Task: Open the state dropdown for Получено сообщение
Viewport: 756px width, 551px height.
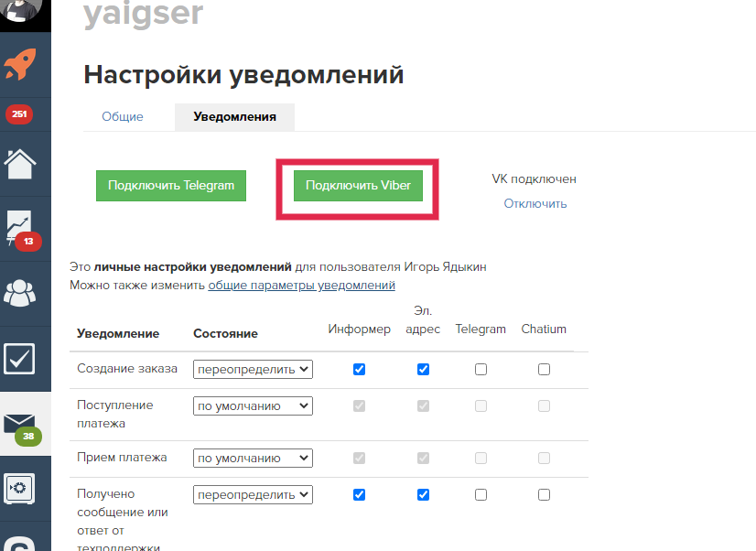Action: point(254,494)
